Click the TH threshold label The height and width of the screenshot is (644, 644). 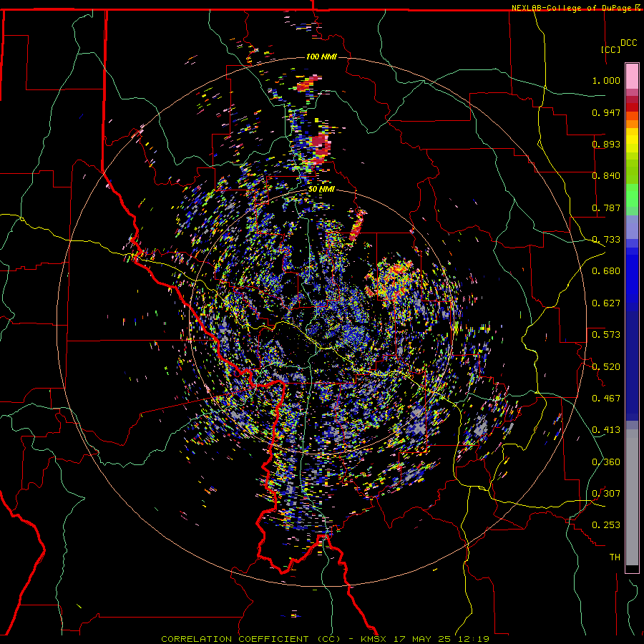point(615,557)
